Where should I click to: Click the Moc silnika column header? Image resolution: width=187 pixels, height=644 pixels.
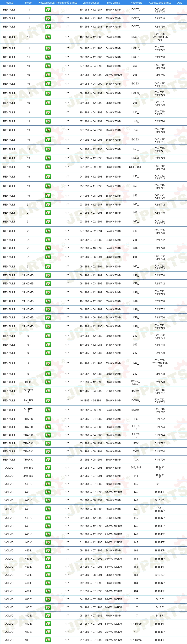click(x=114, y=3)
